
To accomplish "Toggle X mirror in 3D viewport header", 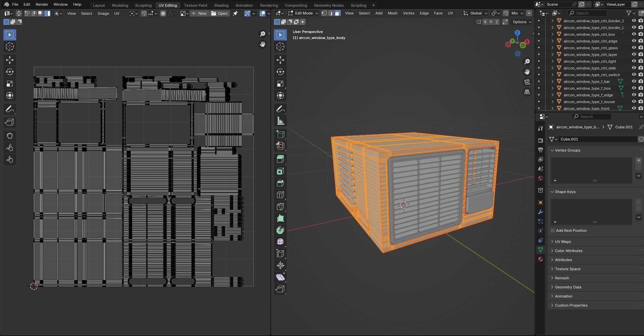I will [x=485, y=22].
